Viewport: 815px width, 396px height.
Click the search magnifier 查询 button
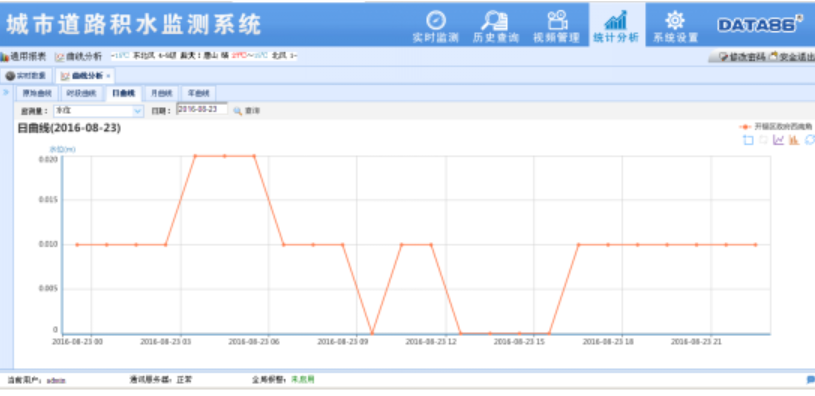coord(246,111)
